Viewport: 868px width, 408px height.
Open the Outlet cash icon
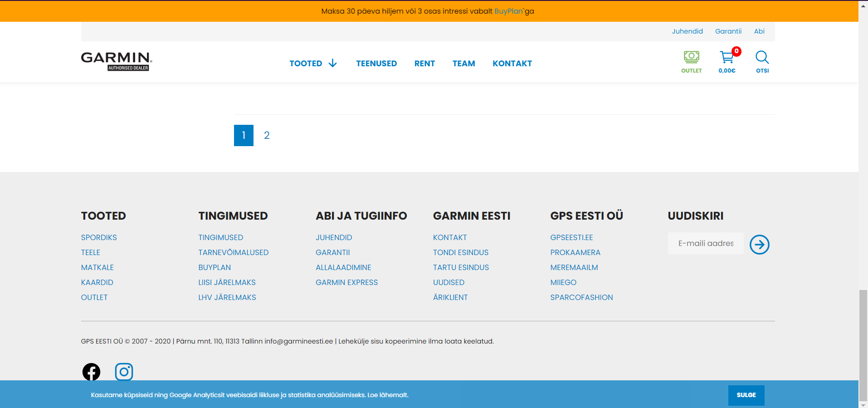(x=691, y=58)
